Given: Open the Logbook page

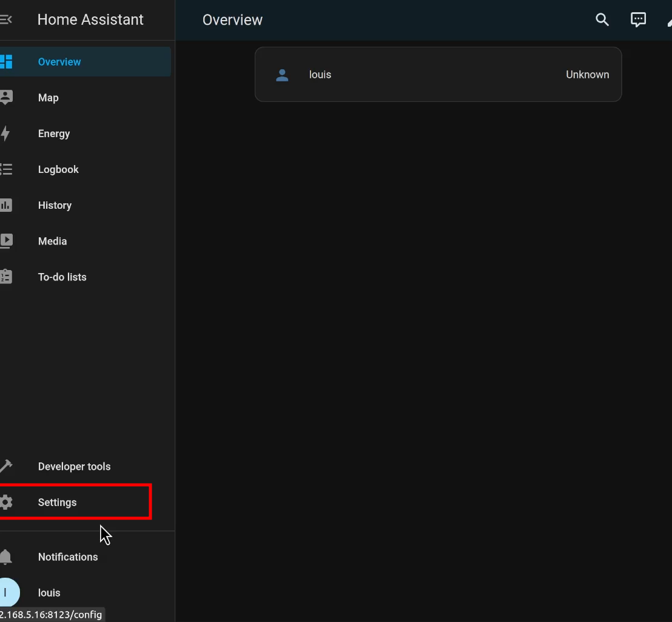Looking at the screenshot, I should (x=86, y=169).
